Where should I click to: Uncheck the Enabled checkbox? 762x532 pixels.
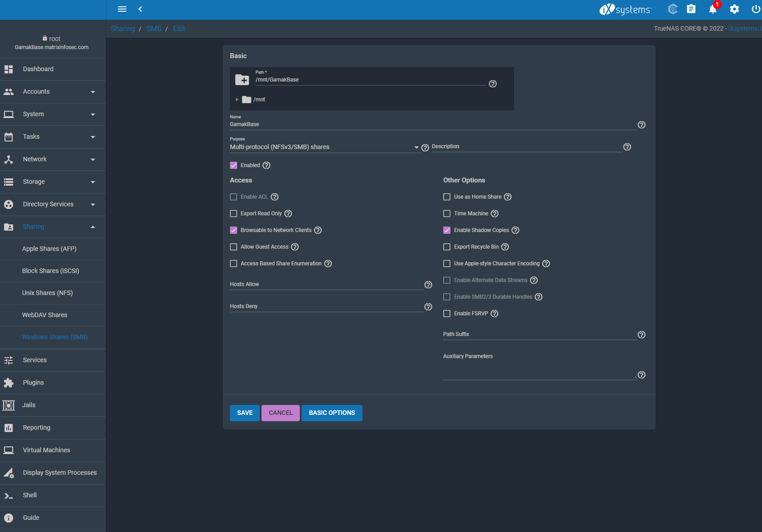pos(234,165)
